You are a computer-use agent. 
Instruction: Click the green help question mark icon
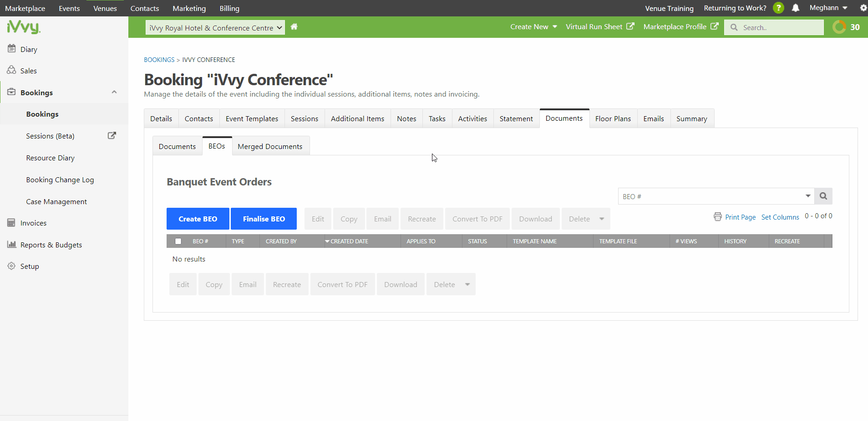pos(778,8)
